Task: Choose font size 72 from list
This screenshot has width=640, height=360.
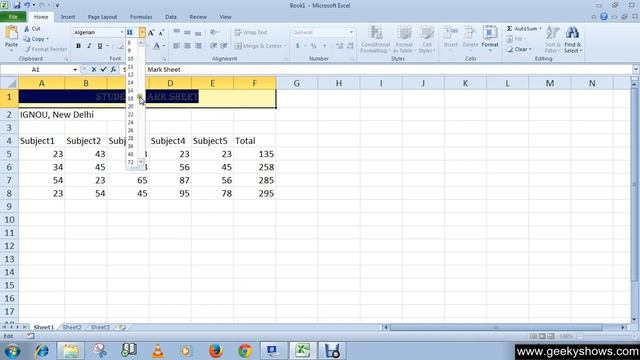Action: [131, 162]
